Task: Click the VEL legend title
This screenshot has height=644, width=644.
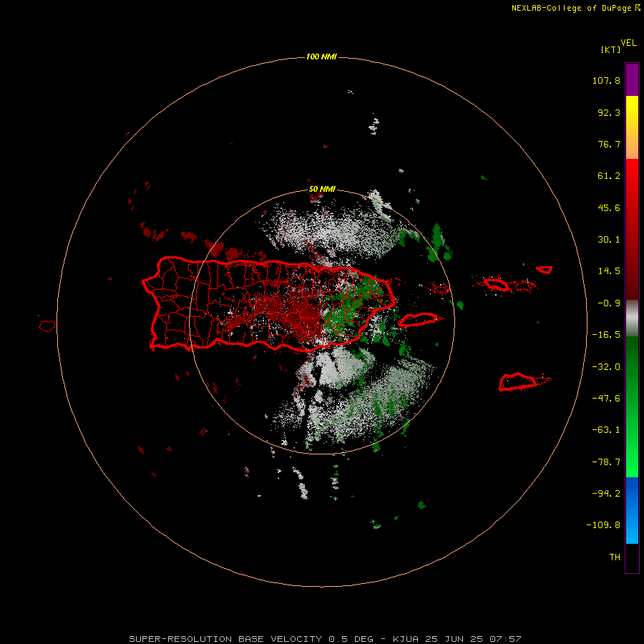Action: point(628,43)
